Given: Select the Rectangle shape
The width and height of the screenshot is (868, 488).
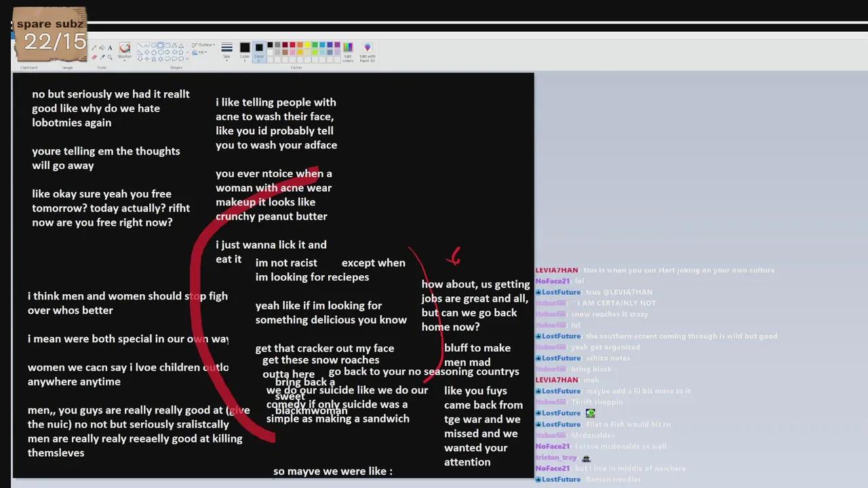Looking at the screenshot, I should (160, 45).
